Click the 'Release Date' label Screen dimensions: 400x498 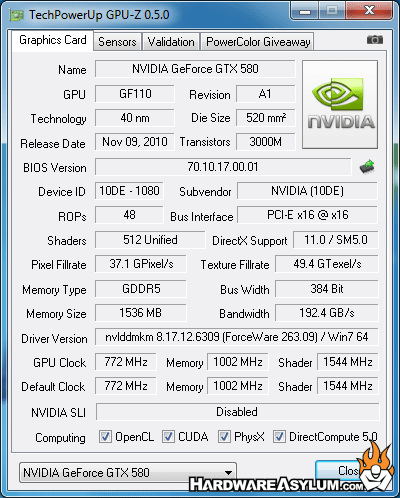[x=53, y=144]
